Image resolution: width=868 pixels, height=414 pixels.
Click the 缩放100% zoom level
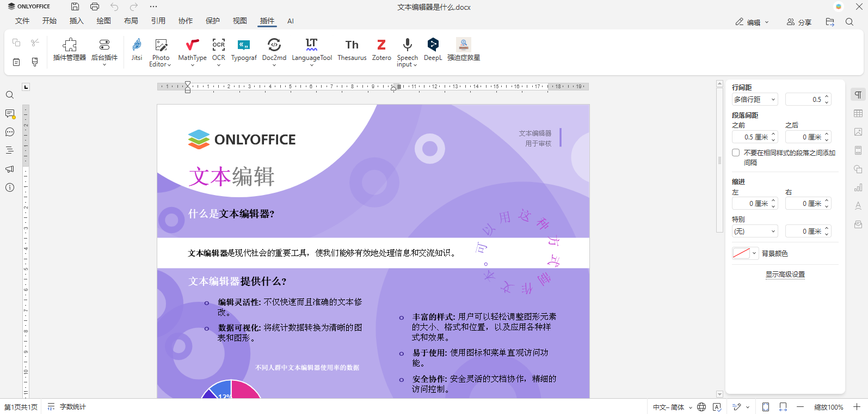click(x=828, y=407)
